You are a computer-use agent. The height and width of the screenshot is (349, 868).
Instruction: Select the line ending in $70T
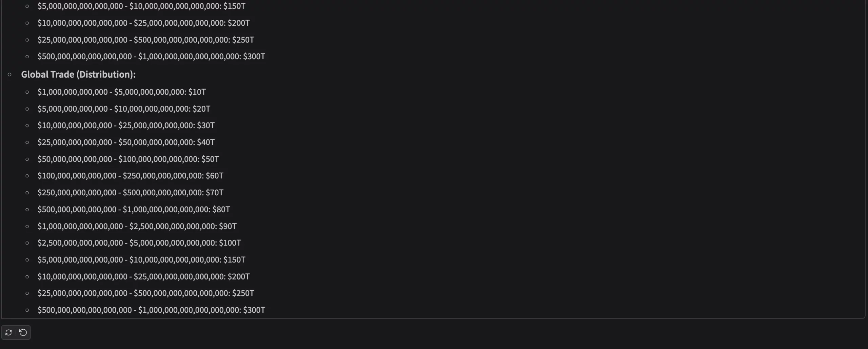click(130, 193)
